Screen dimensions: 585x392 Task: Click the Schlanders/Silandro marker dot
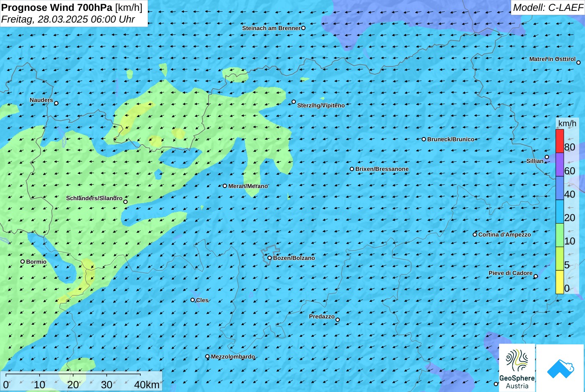(x=125, y=202)
